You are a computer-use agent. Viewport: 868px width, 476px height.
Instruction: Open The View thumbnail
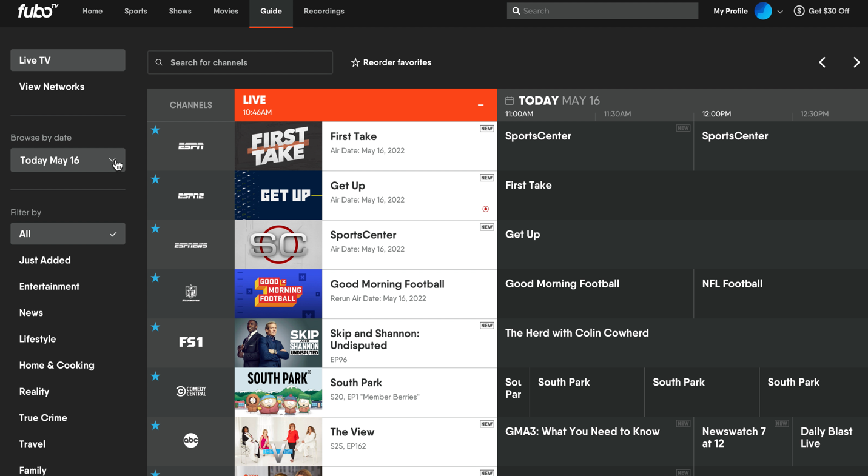pos(278,442)
